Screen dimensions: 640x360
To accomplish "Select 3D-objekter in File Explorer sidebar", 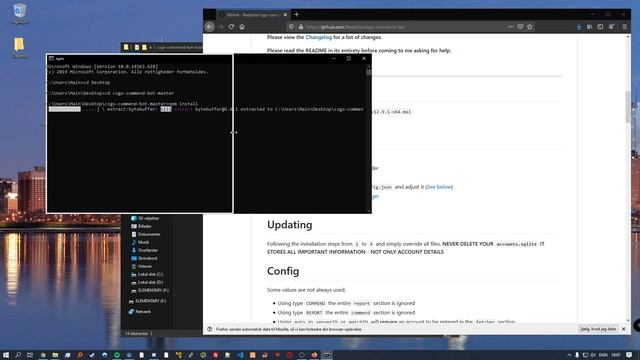I will click(x=145, y=218).
